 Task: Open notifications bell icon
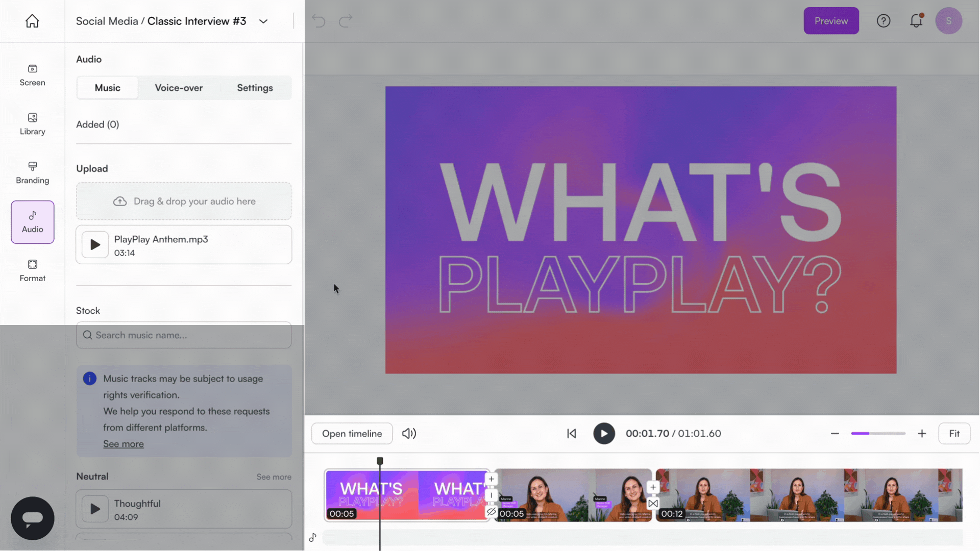coord(916,21)
